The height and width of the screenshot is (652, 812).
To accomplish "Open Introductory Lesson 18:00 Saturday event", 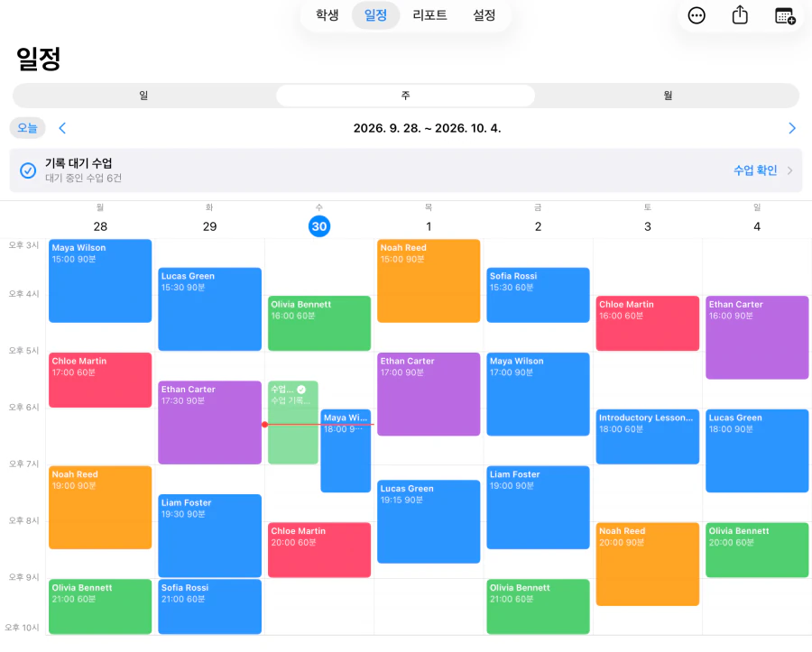I will pyautogui.click(x=647, y=436).
